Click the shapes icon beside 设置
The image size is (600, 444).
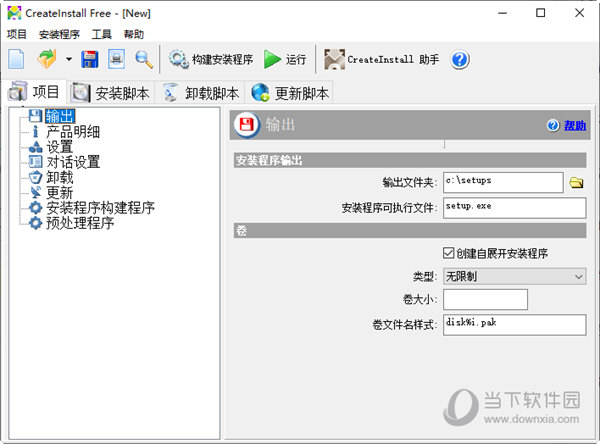36,147
